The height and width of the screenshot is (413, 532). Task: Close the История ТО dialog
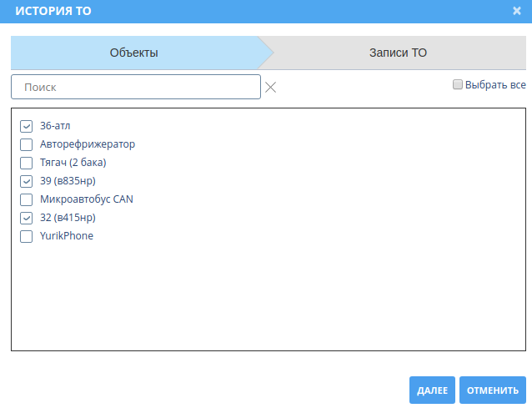517,11
